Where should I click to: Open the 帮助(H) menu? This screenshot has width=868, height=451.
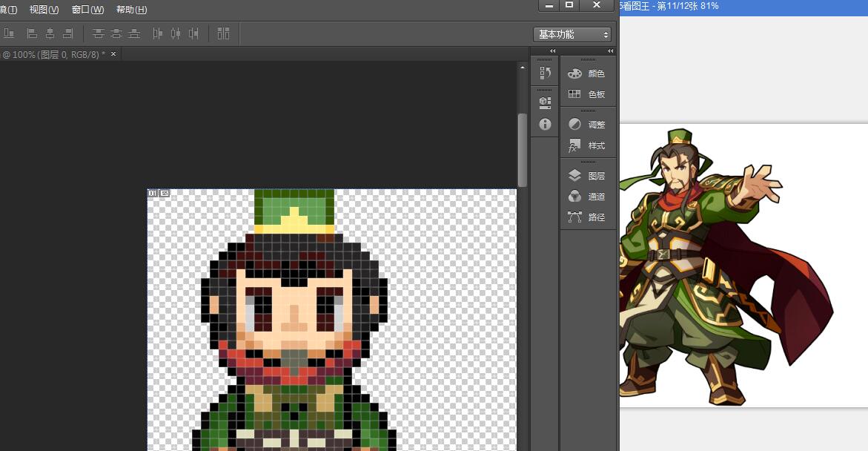132,10
